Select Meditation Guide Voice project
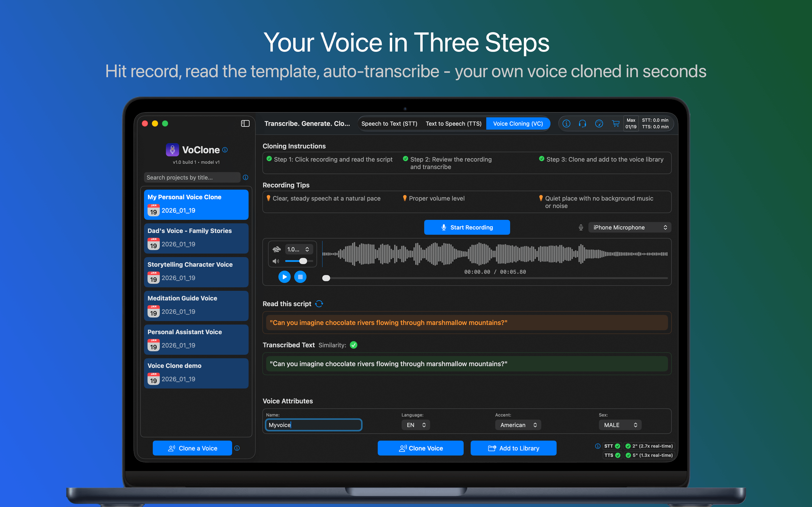Viewport: 812px width, 507px height. pyautogui.click(x=196, y=305)
